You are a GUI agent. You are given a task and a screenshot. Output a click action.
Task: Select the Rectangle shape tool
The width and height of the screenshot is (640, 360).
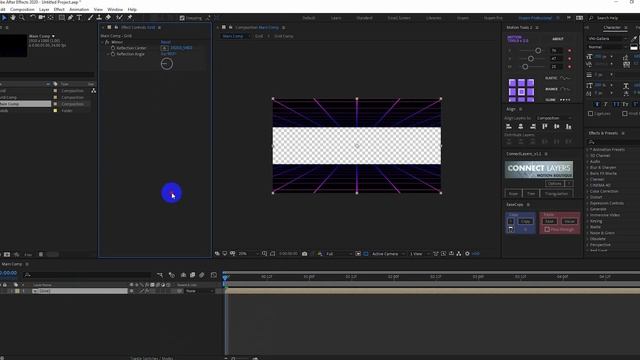(x=62, y=18)
